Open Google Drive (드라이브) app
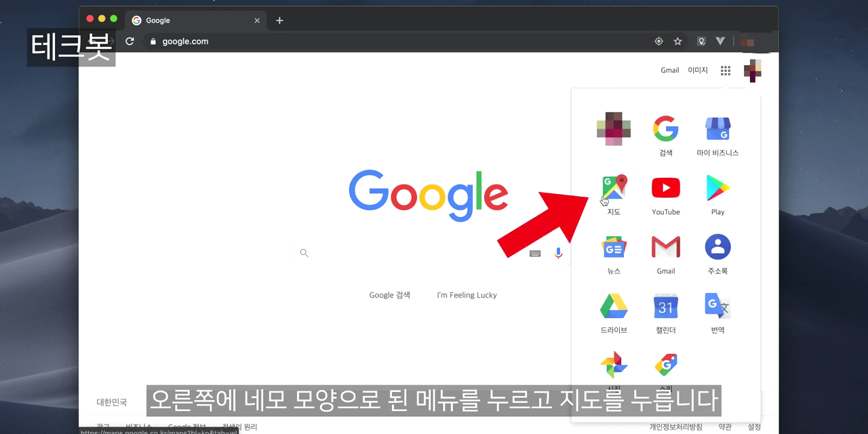868x434 pixels. point(614,313)
